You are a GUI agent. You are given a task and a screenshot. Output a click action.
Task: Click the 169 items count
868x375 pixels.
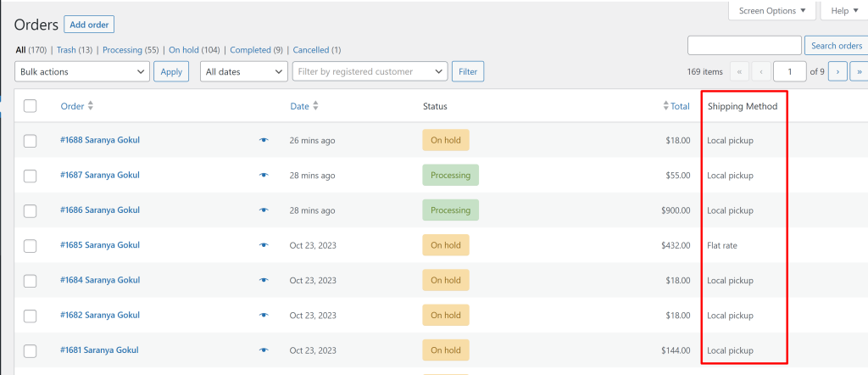coord(704,72)
